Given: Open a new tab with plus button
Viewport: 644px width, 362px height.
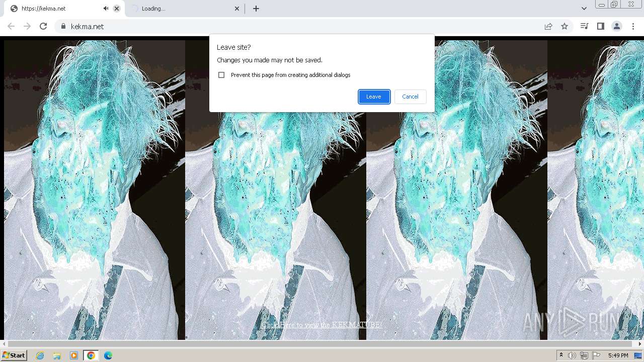Looking at the screenshot, I should [x=256, y=9].
